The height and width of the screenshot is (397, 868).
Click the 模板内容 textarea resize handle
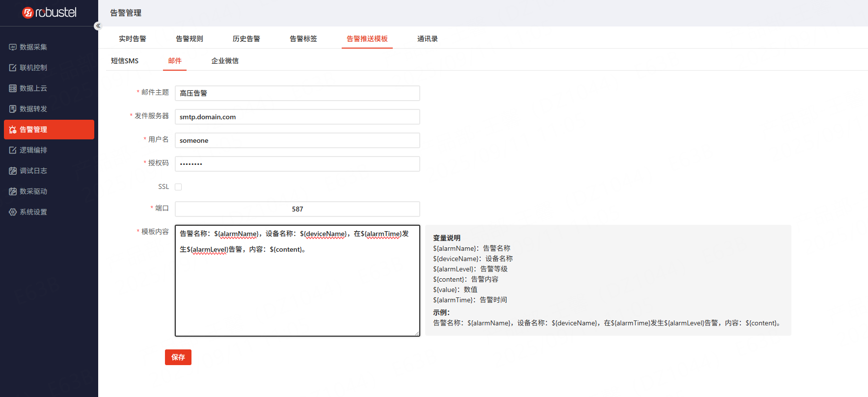417,333
